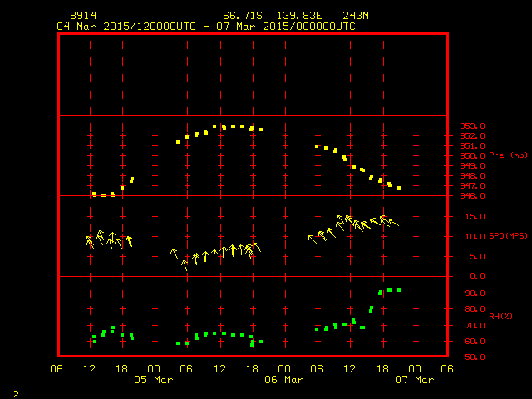
Task: Click the RH(%) axis label
Action: click(x=500, y=317)
